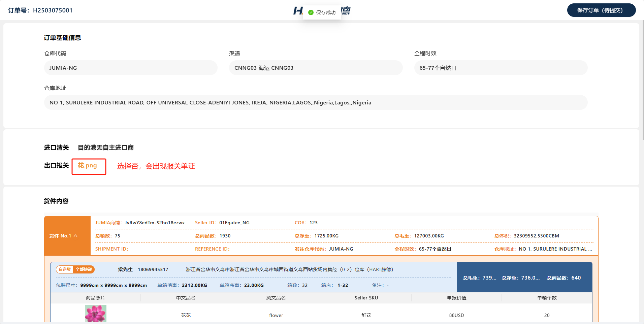The image size is (644, 324).
Task: Click the pink flower product photo thumbnail
Action: [95, 314]
